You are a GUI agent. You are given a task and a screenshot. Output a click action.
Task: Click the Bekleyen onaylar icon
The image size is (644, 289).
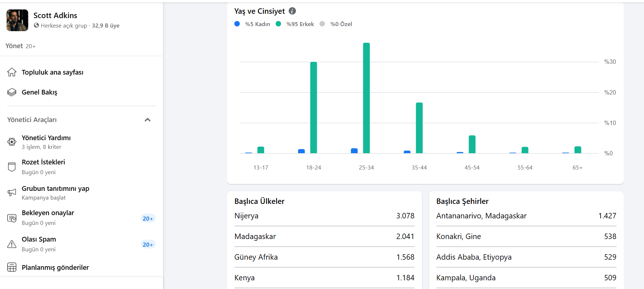coord(12,218)
